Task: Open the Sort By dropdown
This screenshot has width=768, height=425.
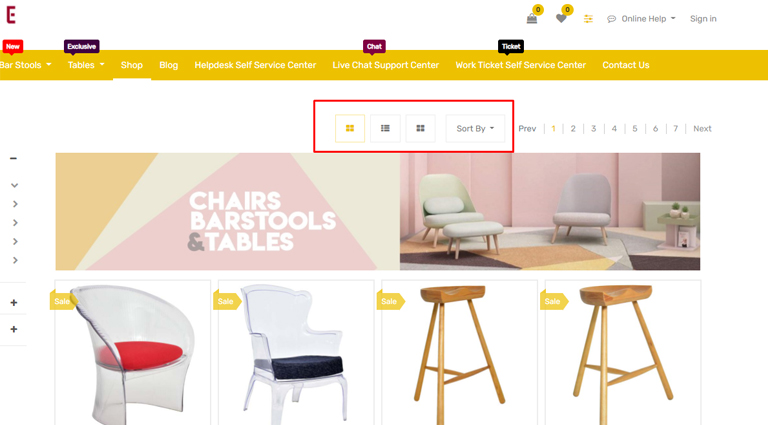Action: point(475,128)
